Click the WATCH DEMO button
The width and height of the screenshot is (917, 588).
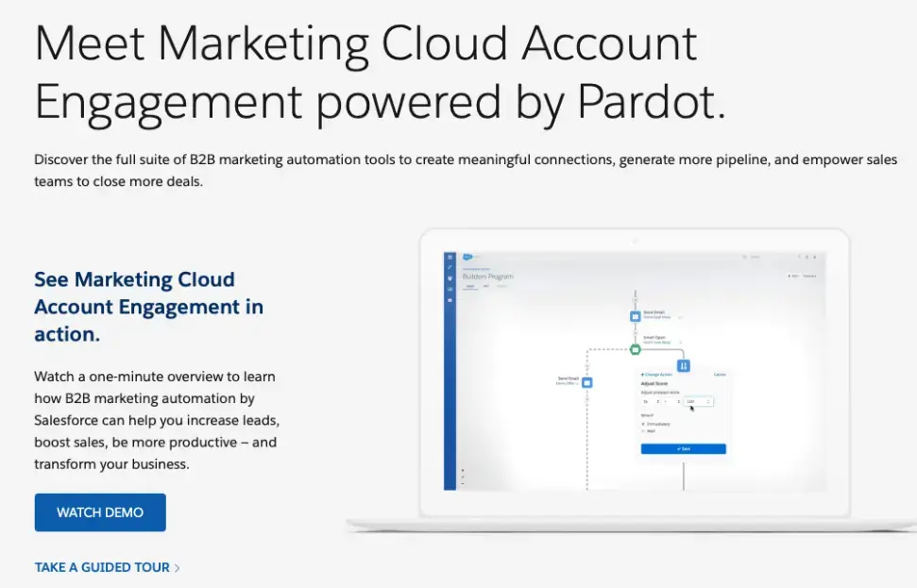100,512
